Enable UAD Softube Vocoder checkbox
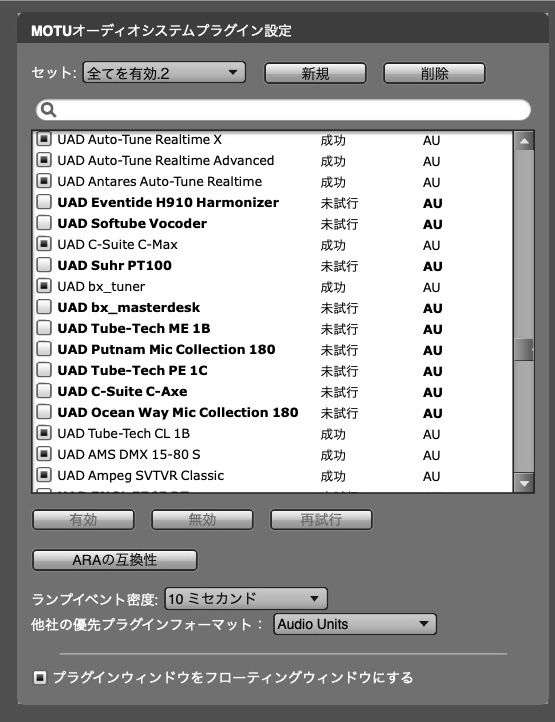The image size is (555, 722). click(44, 223)
